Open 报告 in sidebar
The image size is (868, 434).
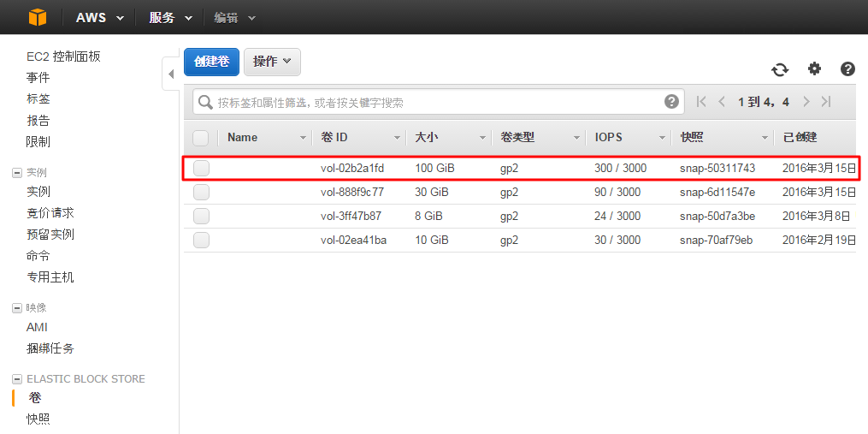tap(38, 121)
